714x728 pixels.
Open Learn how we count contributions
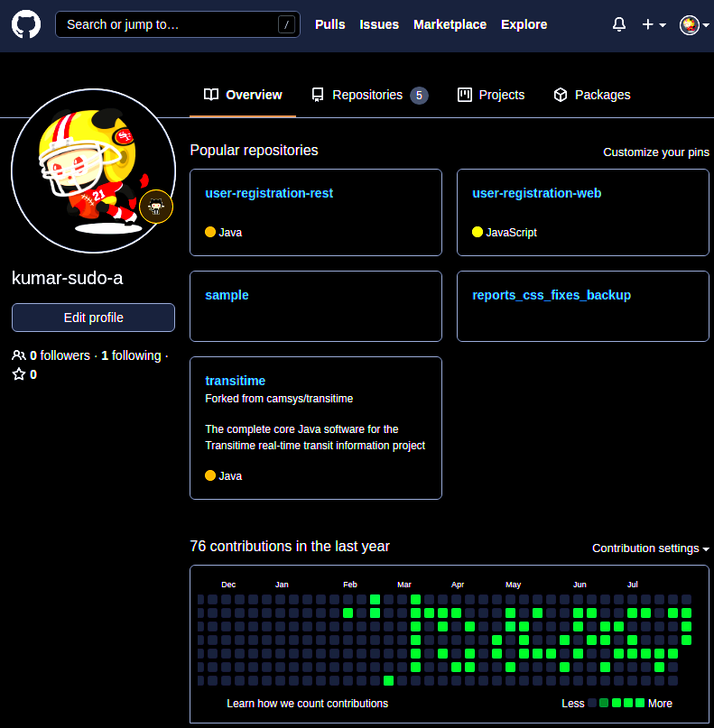(x=308, y=704)
